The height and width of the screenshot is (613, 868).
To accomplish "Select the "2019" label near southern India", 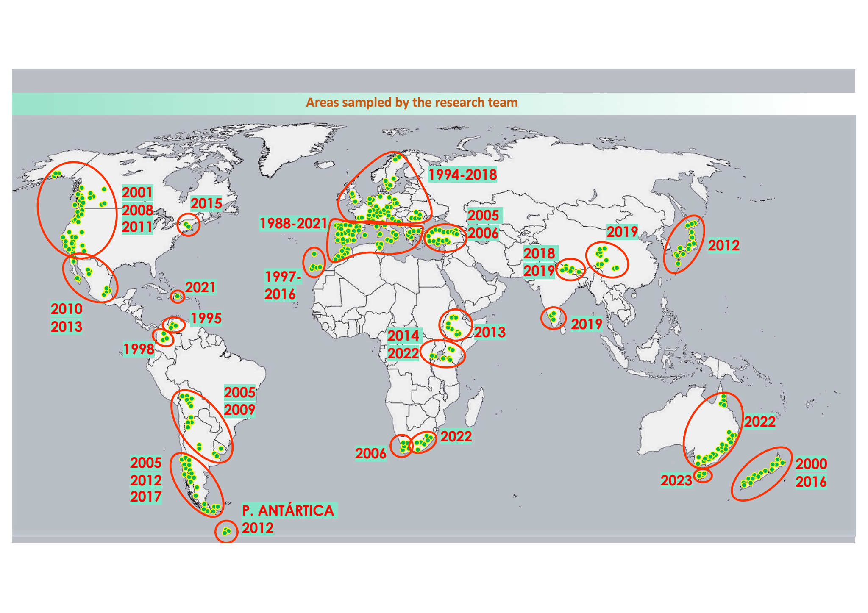I will click(587, 324).
